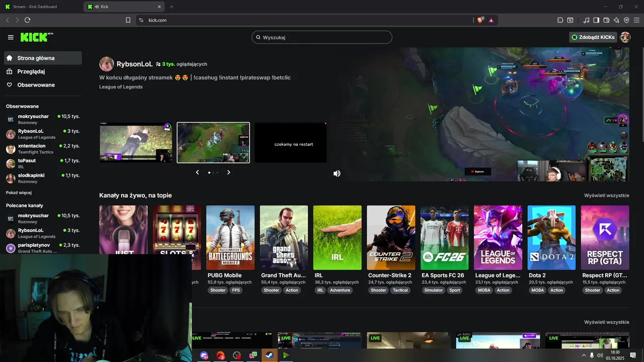Open the toPasut channel in the sidebar
This screenshot has height=362, width=644.
(43, 163)
